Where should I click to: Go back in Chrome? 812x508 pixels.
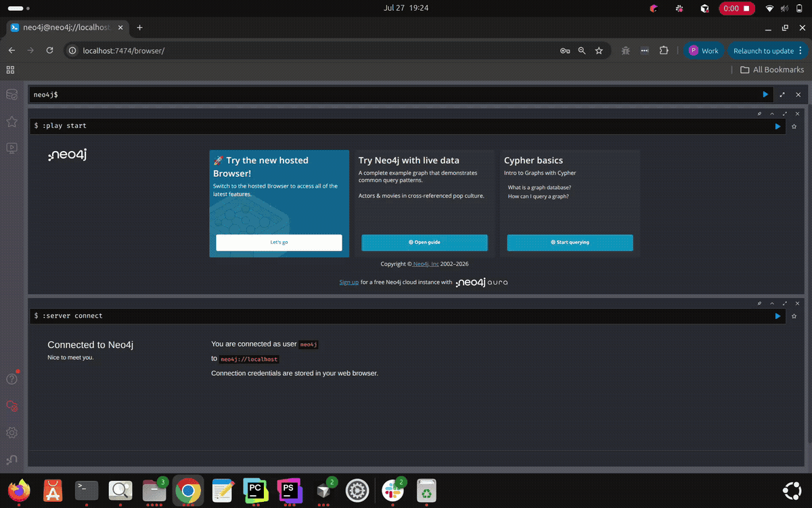click(12, 51)
